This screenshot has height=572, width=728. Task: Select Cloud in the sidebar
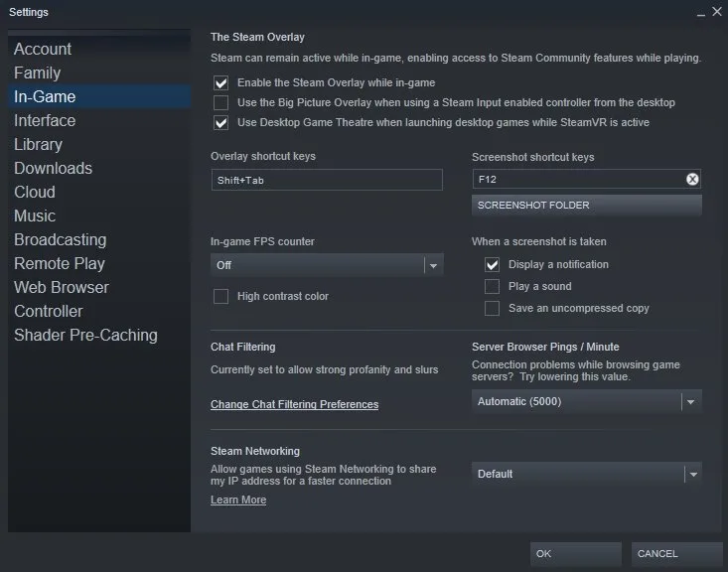(x=99, y=192)
